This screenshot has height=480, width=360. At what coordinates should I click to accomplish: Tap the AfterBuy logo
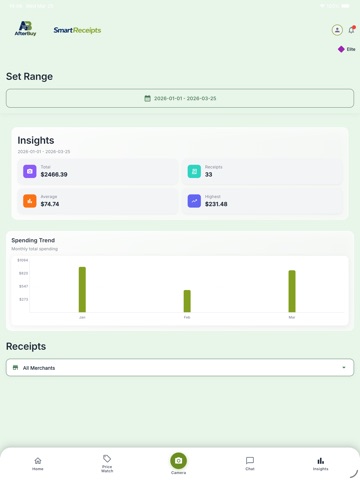tap(25, 28)
